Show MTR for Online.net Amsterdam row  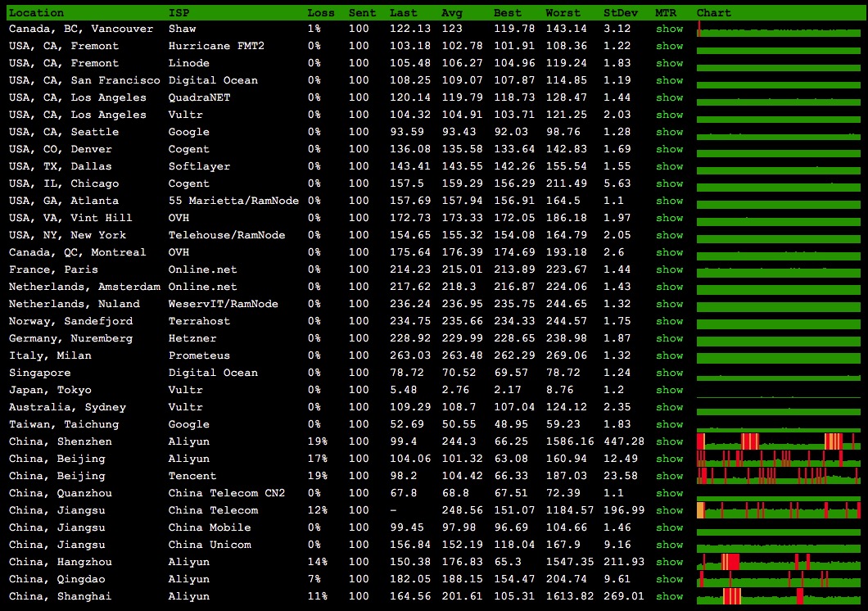click(x=669, y=287)
